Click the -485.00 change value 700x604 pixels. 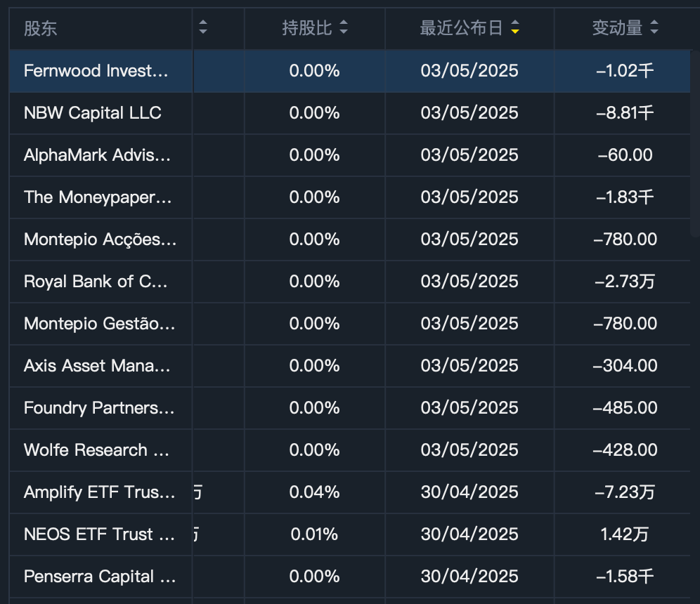click(x=625, y=408)
